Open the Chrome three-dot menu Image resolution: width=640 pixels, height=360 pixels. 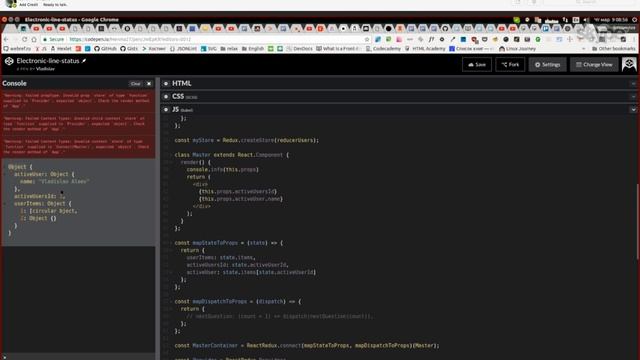click(x=635, y=40)
